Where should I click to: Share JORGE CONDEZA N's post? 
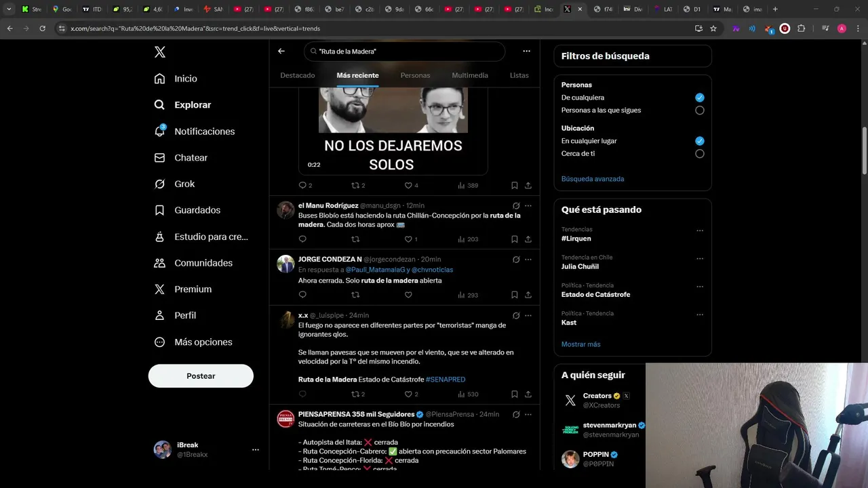pos(528,295)
